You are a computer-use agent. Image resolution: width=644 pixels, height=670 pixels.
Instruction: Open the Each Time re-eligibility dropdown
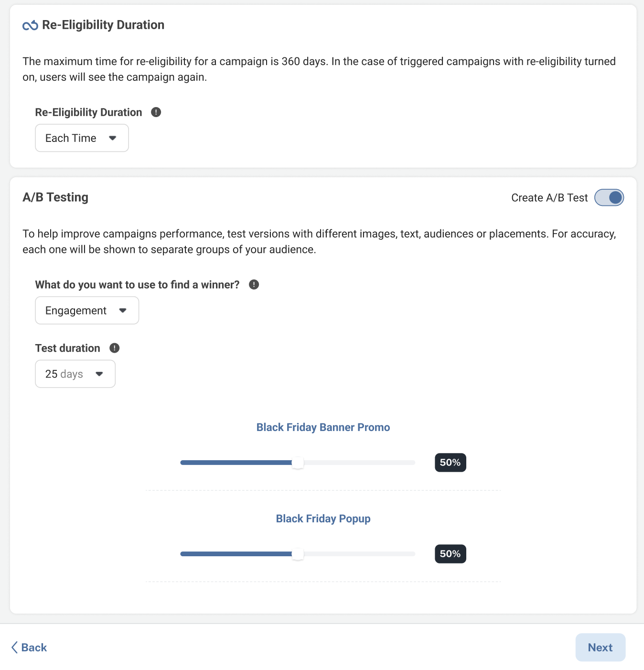(x=82, y=138)
